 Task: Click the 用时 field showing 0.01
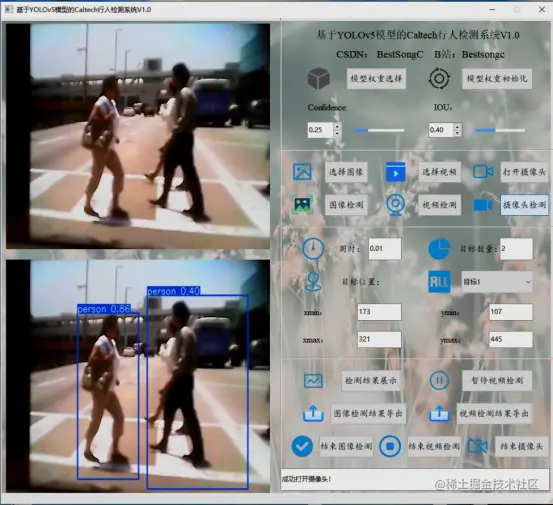(x=385, y=249)
